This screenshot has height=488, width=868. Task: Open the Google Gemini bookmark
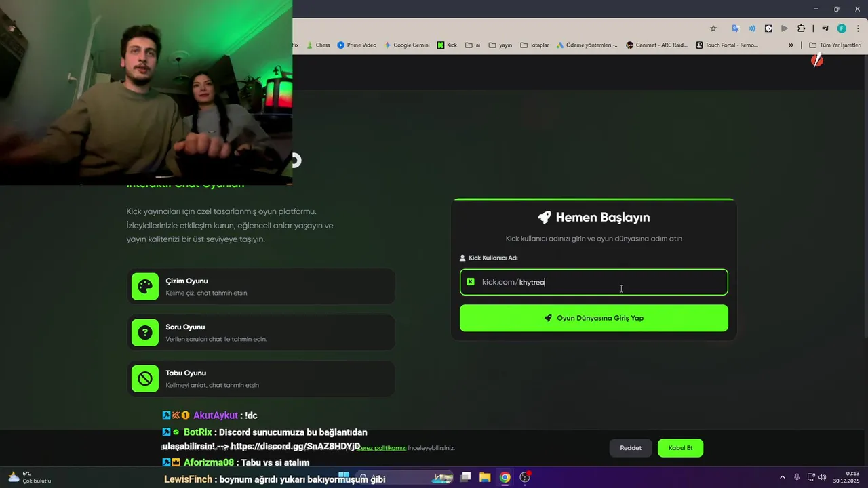click(407, 45)
